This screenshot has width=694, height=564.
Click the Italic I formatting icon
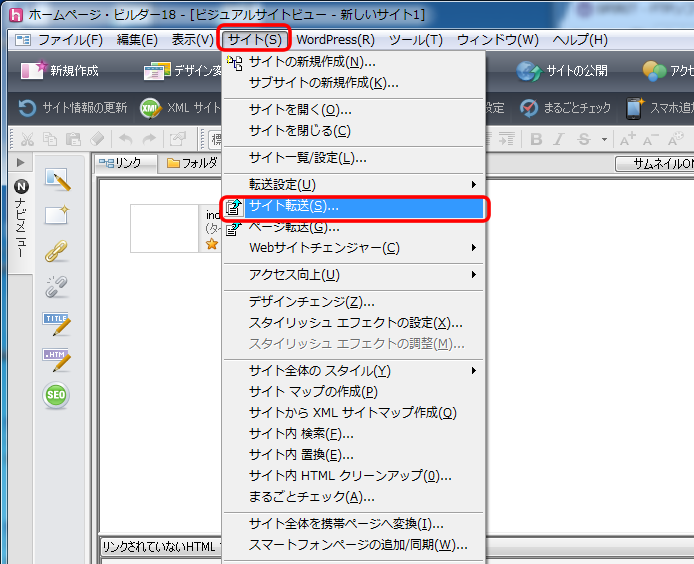[x=559, y=139]
